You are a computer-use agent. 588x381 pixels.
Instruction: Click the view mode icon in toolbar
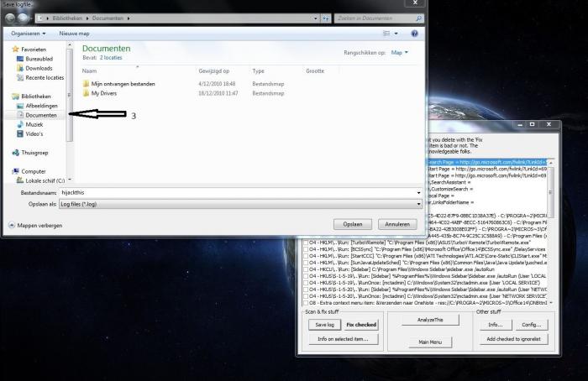click(386, 34)
